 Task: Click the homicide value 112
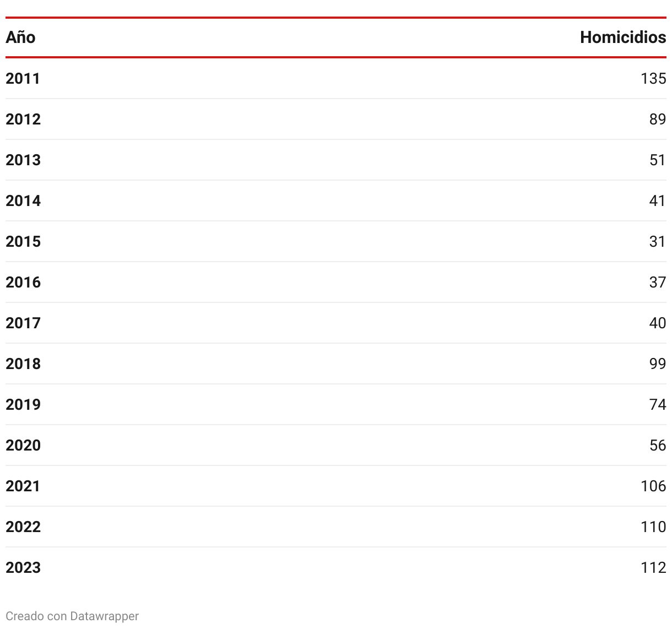pyautogui.click(x=653, y=567)
